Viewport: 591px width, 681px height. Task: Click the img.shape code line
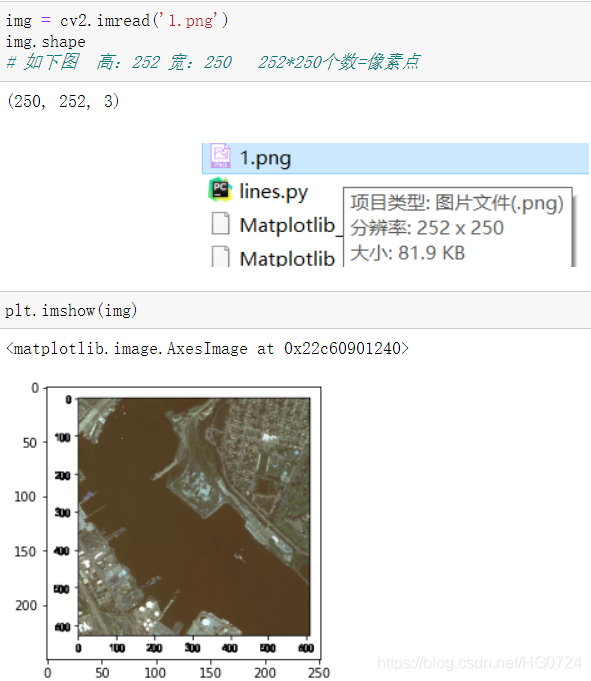point(46,42)
